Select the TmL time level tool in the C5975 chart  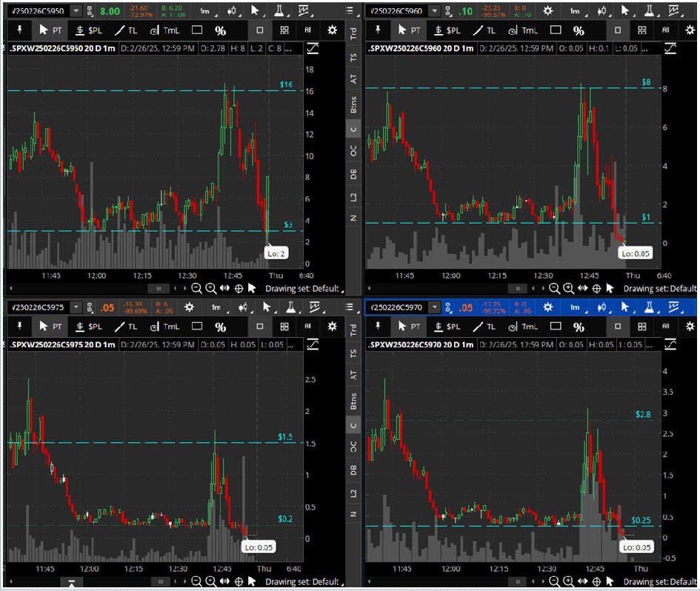tap(164, 327)
